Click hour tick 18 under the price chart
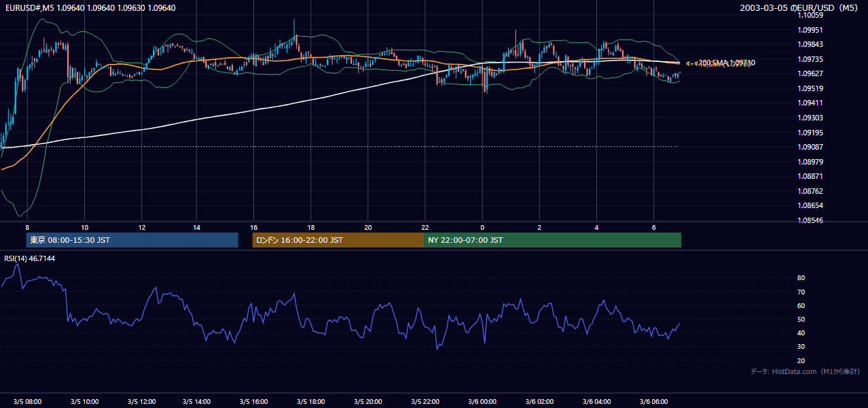Image resolution: width=868 pixels, height=408 pixels. pos(311,227)
